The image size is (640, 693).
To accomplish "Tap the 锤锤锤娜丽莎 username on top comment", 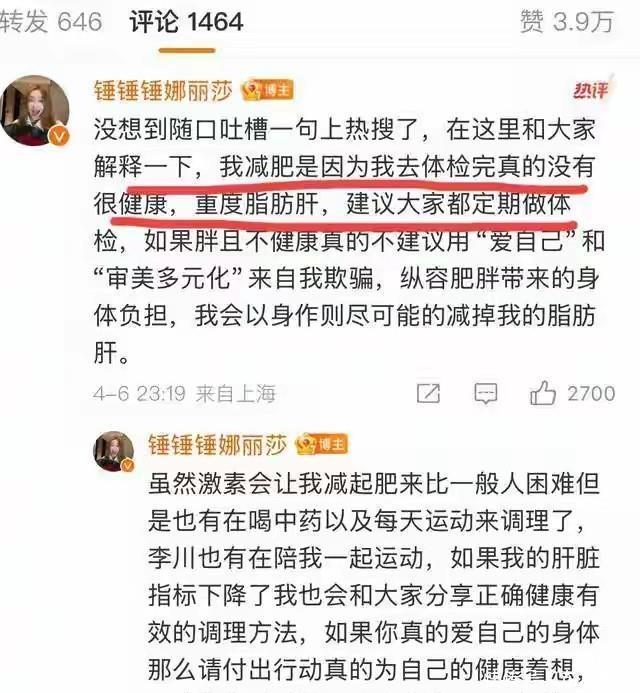I will (163, 91).
